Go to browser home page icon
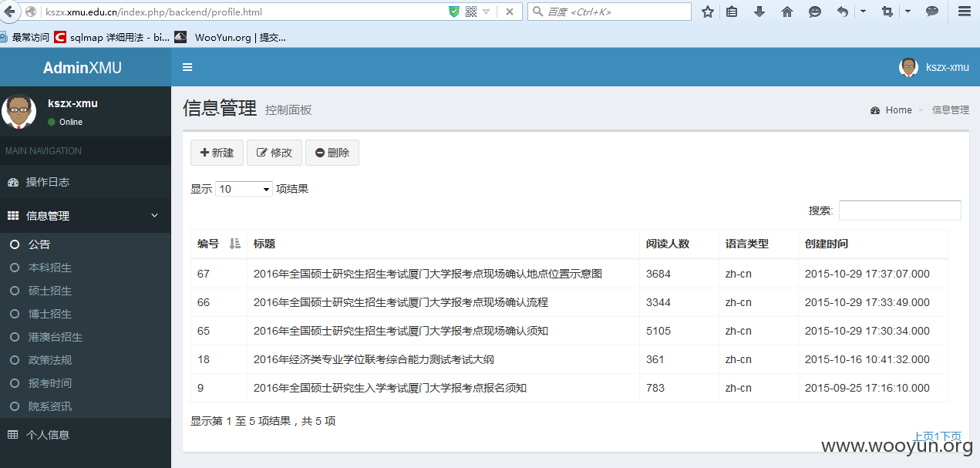Image resolution: width=980 pixels, height=468 pixels. pyautogui.click(x=787, y=12)
